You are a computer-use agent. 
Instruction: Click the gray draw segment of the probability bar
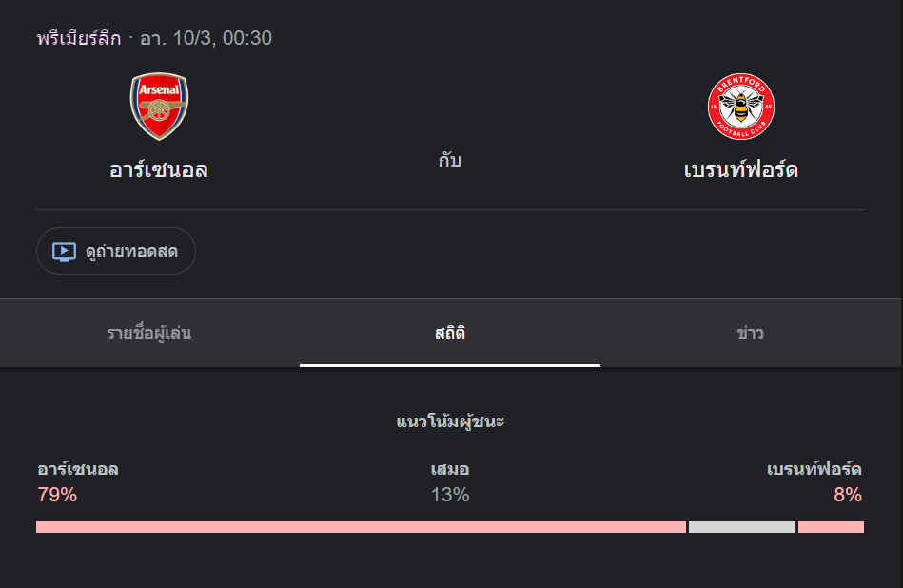pyautogui.click(x=742, y=527)
